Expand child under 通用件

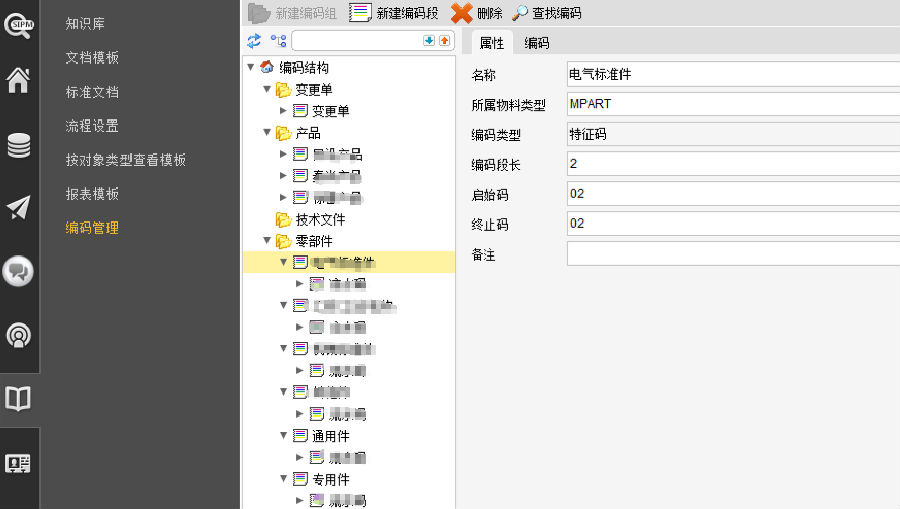[299, 457]
